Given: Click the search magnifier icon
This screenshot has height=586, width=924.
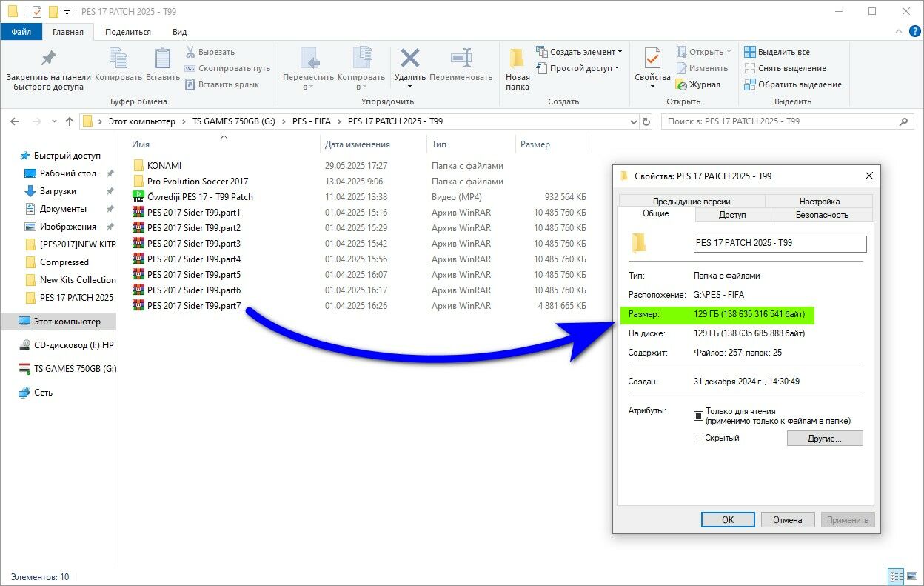Looking at the screenshot, I should tap(903, 121).
